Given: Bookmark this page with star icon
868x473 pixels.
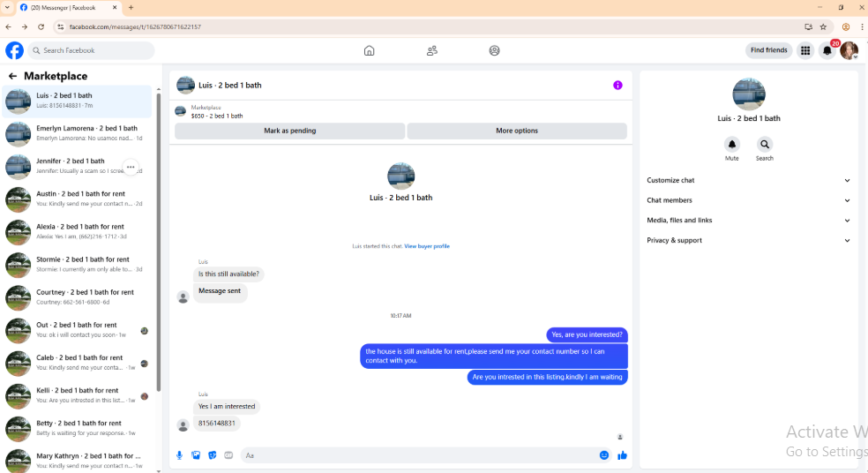Looking at the screenshot, I should click(823, 26).
